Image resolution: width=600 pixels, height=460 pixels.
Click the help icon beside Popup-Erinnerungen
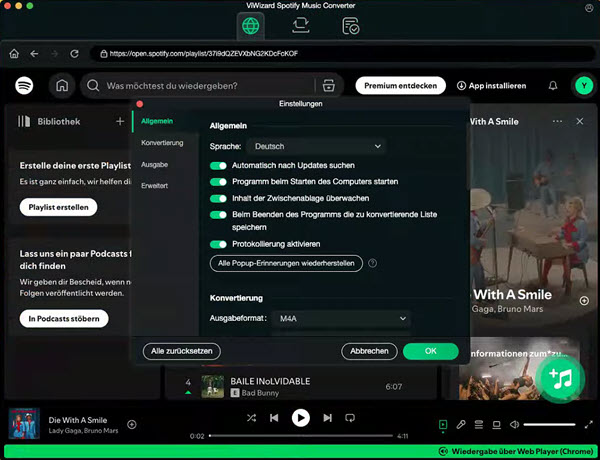click(x=372, y=263)
